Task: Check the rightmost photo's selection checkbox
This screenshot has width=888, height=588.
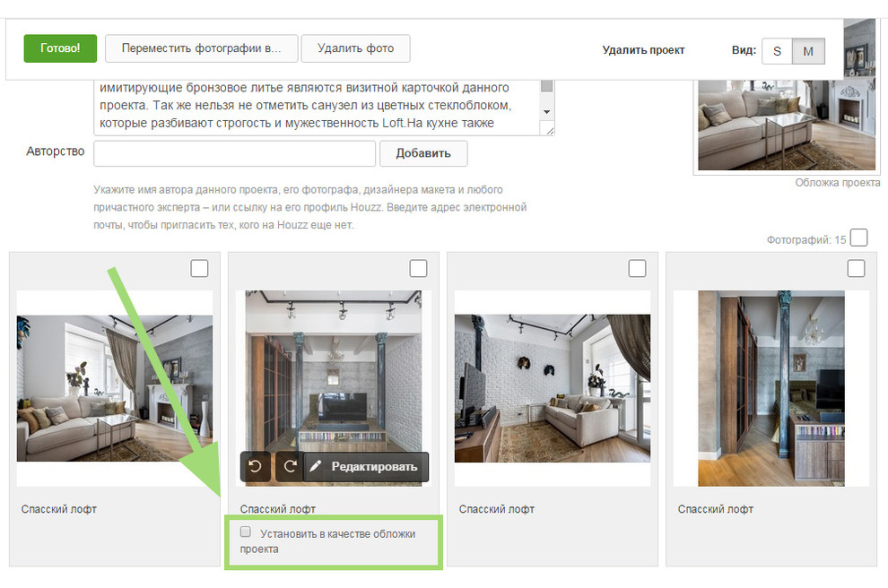Action: [x=855, y=267]
